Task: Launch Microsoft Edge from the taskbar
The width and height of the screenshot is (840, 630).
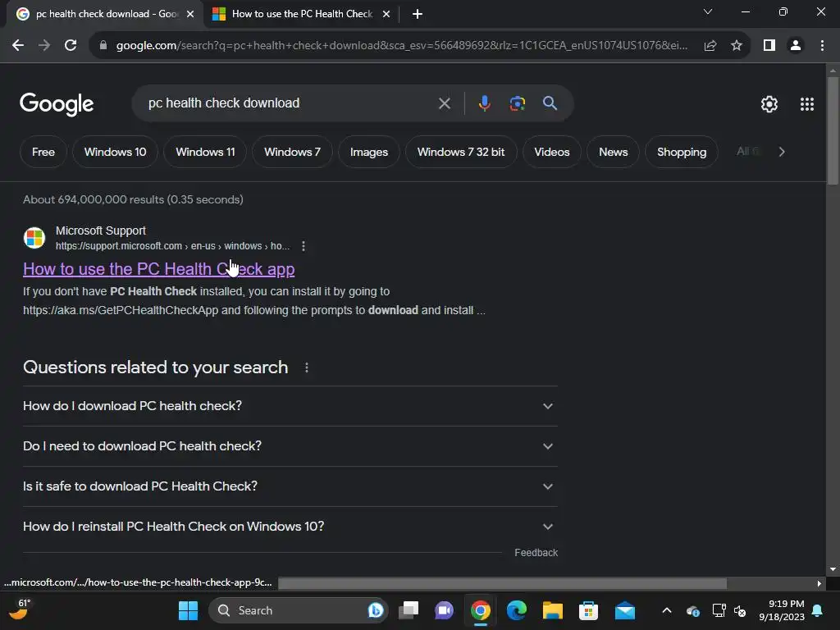Action: 517,610
